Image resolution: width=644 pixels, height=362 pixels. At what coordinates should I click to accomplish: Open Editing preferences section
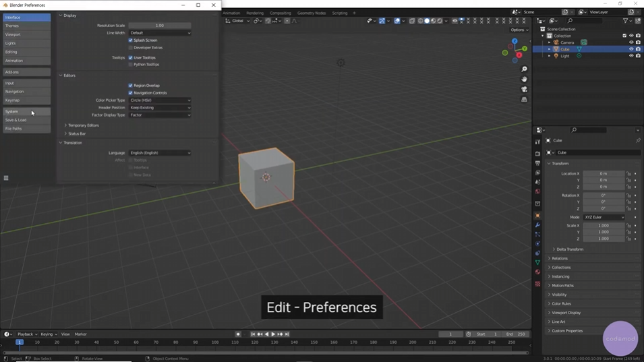pos(27,52)
